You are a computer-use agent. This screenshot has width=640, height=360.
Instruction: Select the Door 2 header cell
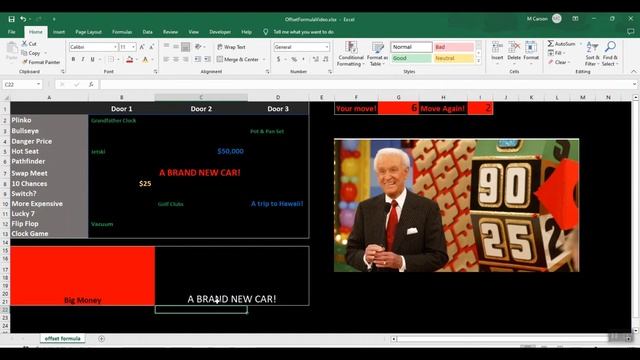(201, 109)
